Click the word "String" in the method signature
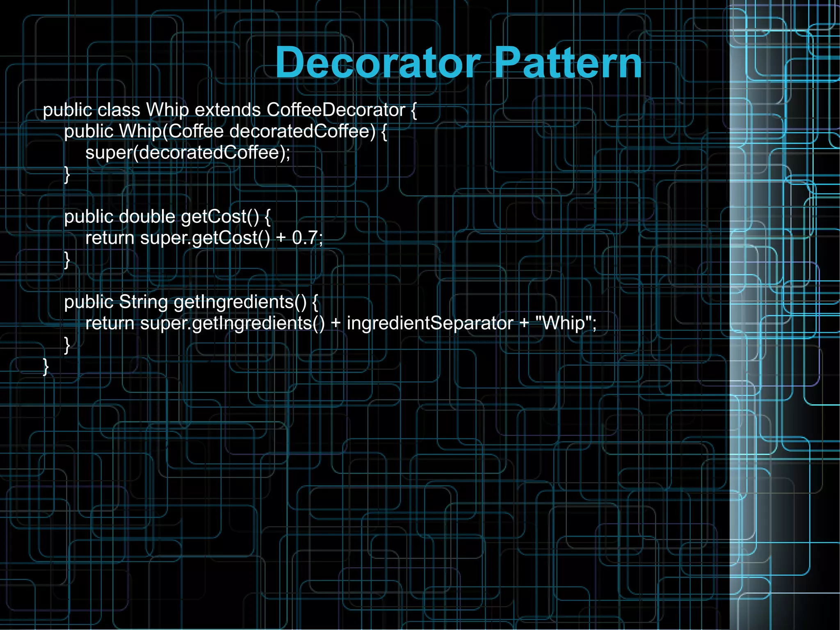 (143, 302)
